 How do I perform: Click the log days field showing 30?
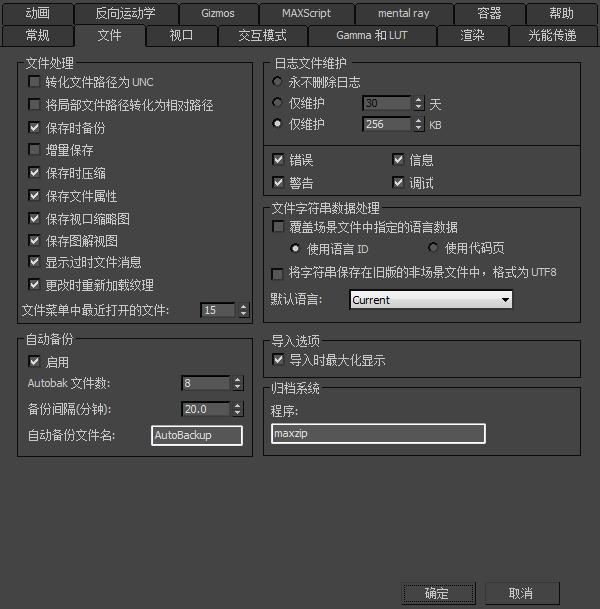[386, 103]
